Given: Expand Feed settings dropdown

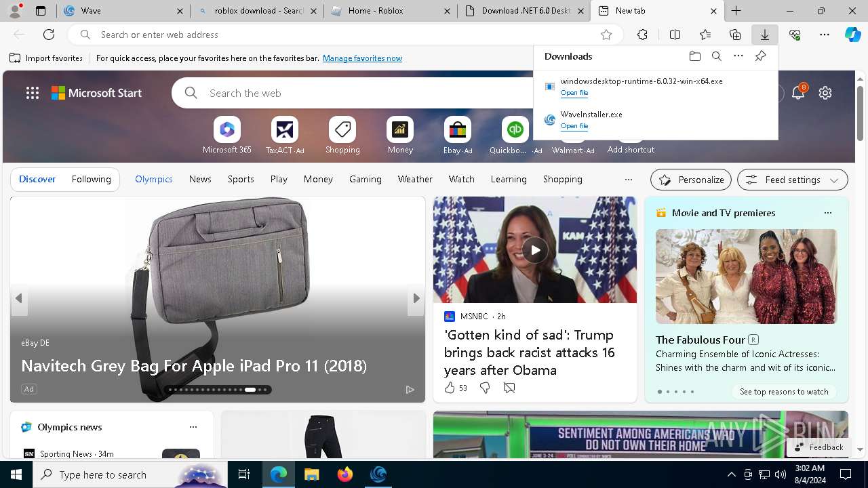Looking at the screenshot, I should (x=793, y=180).
